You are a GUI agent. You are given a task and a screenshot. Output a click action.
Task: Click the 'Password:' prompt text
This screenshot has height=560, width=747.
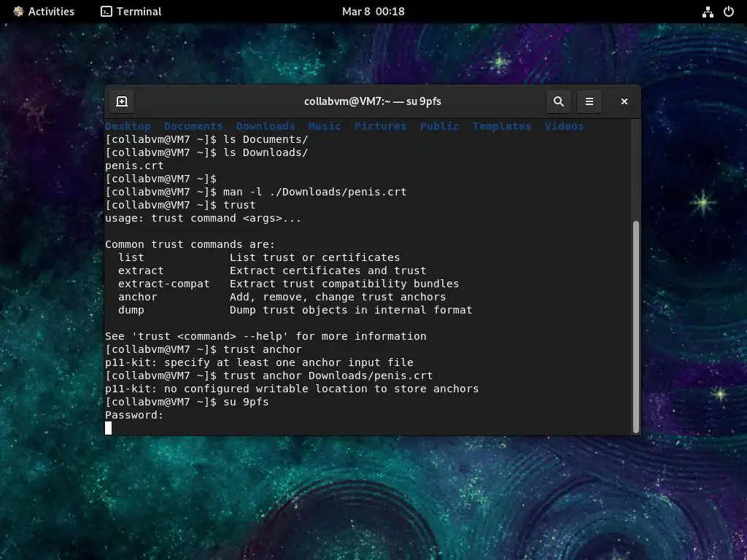134,415
